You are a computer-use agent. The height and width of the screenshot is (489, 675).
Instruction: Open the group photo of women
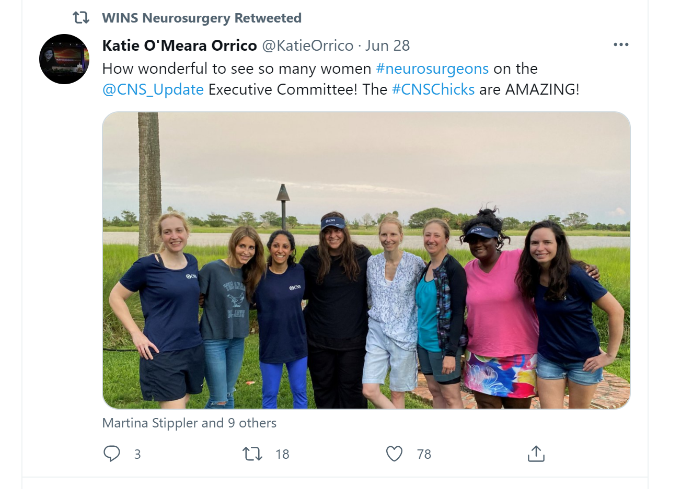tap(366, 260)
